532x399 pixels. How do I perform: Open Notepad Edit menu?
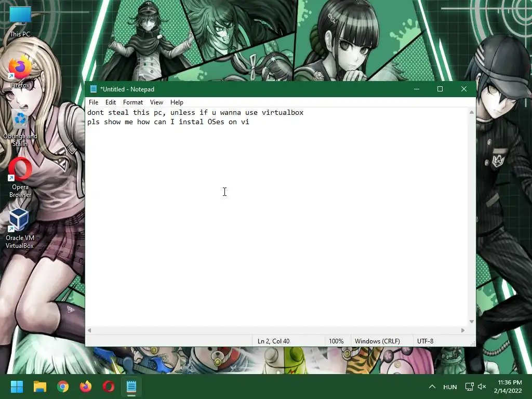pyautogui.click(x=111, y=102)
